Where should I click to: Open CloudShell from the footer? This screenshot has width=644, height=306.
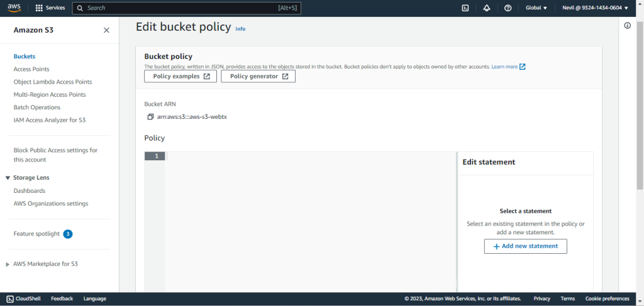coord(23,298)
